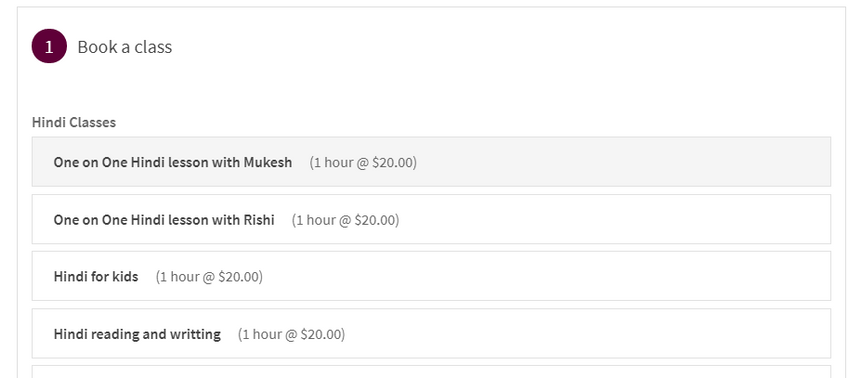This screenshot has width=848, height=378.
Task: Click the 1 hour @ $20.00 text beside Rishi lesson
Action: pyautogui.click(x=345, y=220)
